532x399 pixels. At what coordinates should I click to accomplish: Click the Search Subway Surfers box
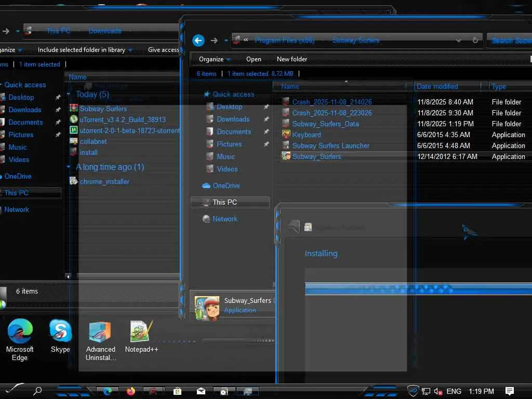509,41
